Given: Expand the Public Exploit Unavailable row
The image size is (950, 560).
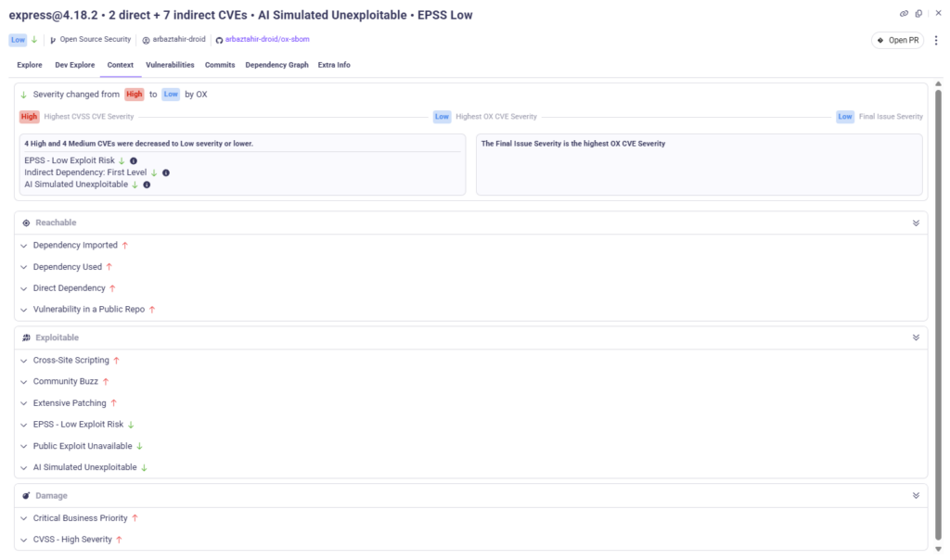Looking at the screenshot, I should (23, 447).
